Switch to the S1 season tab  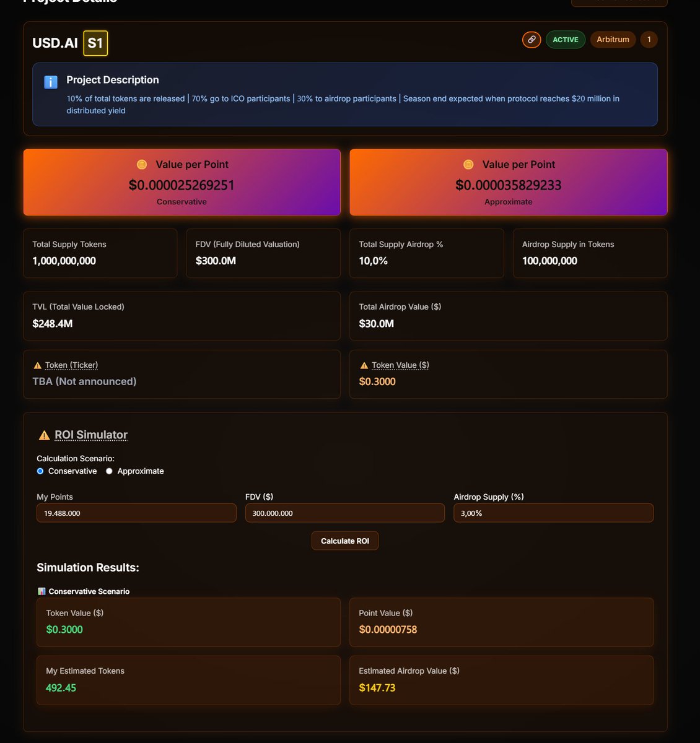click(x=95, y=43)
